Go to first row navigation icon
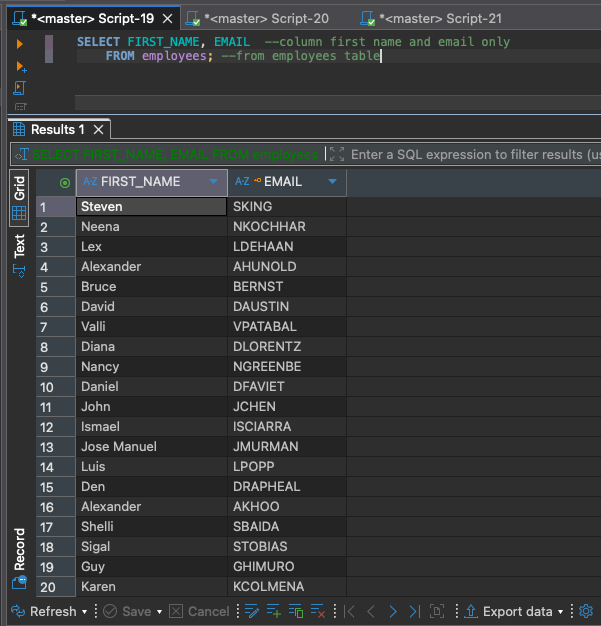601x626 pixels. [x=349, y=611]
